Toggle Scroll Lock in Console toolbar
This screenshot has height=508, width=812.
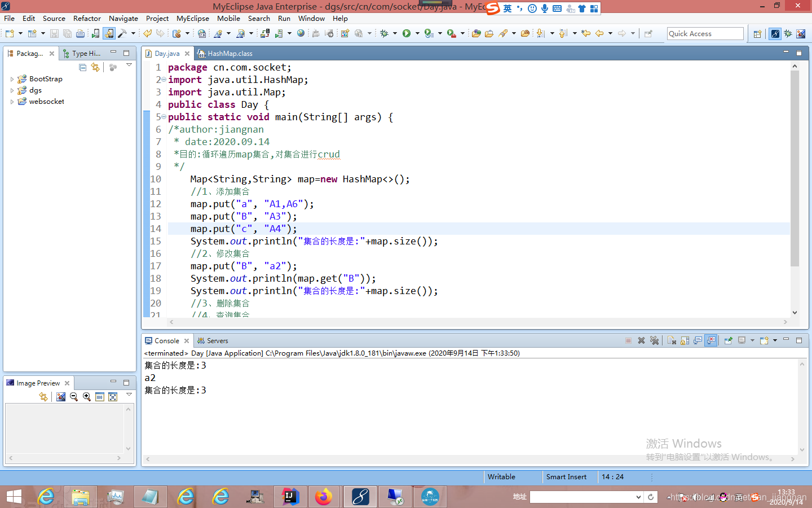[685, 340]
